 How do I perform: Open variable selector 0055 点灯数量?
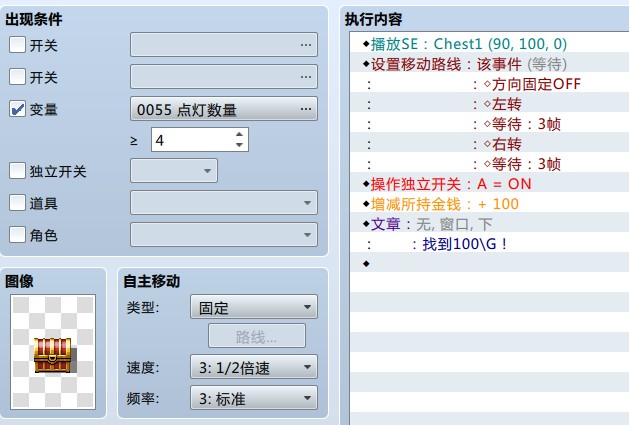[x=224, y=109]
